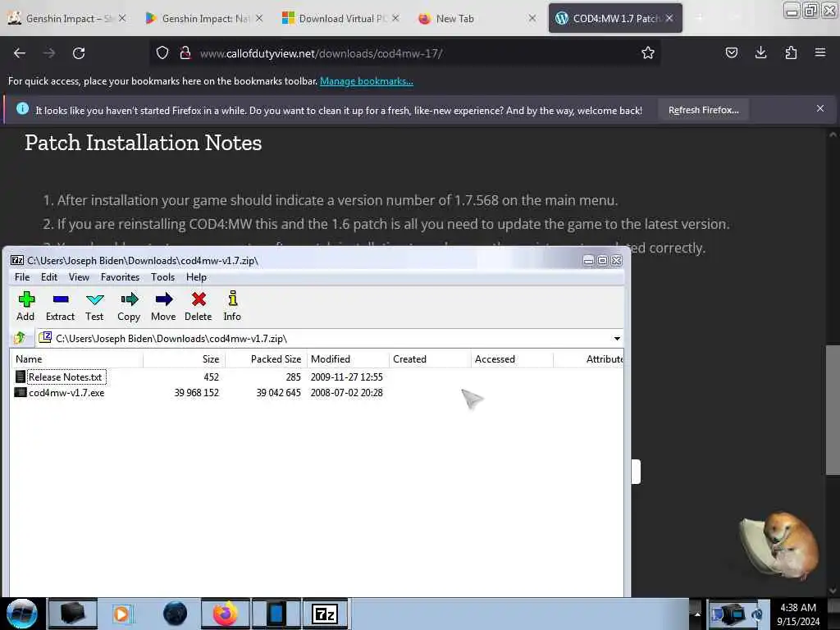This screenshot has width=840, height=630.
Task: Open the Firefox hamburger application menu
Action: coord(820,52)
